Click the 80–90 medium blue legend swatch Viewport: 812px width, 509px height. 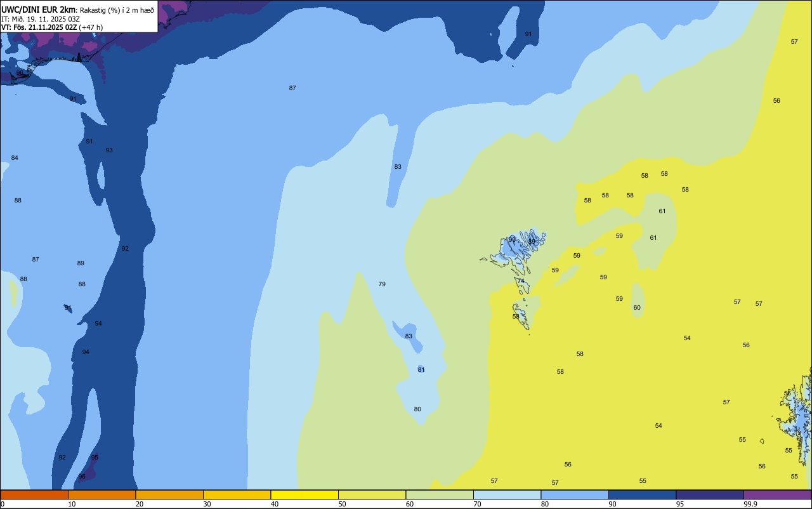575,494
